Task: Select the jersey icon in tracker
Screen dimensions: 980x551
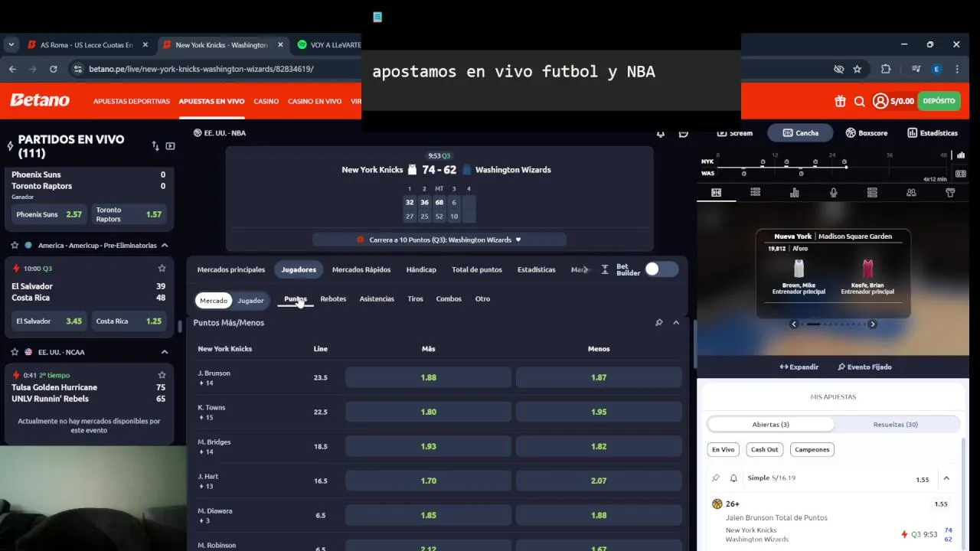Action: click(950, 193)
